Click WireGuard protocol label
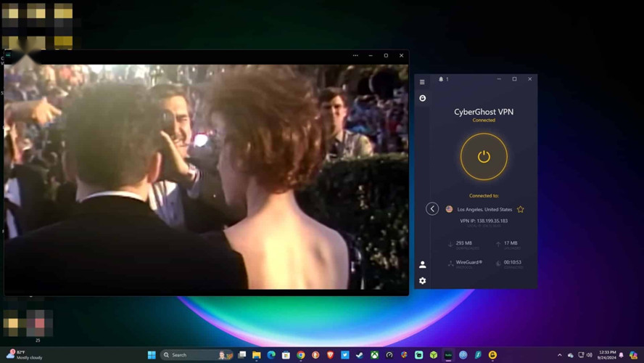 [468, 262]
